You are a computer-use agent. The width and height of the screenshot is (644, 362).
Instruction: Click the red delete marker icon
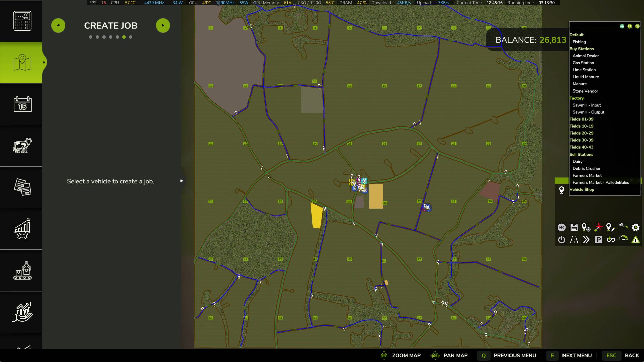(x=598, y=227)
